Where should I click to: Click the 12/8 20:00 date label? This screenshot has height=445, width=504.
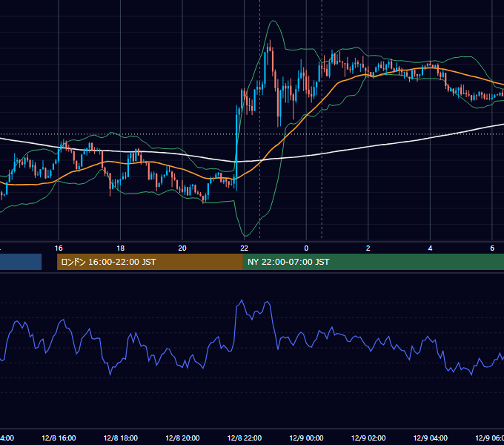point(182,438)
